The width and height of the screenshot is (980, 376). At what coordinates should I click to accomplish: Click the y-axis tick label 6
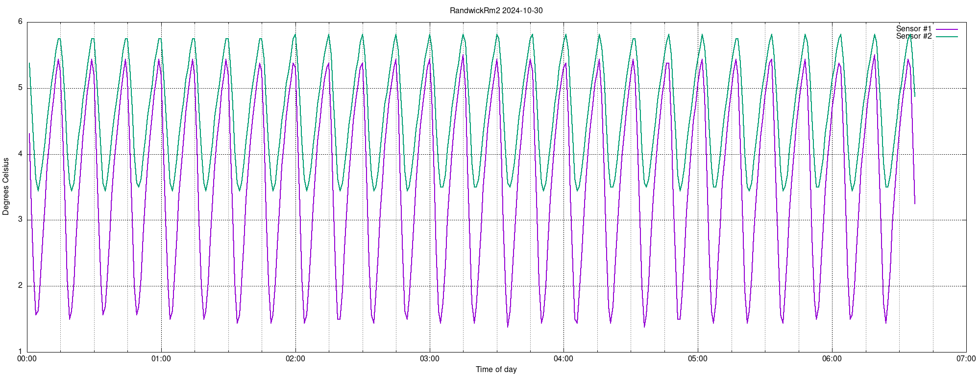[x=20, y=22]
